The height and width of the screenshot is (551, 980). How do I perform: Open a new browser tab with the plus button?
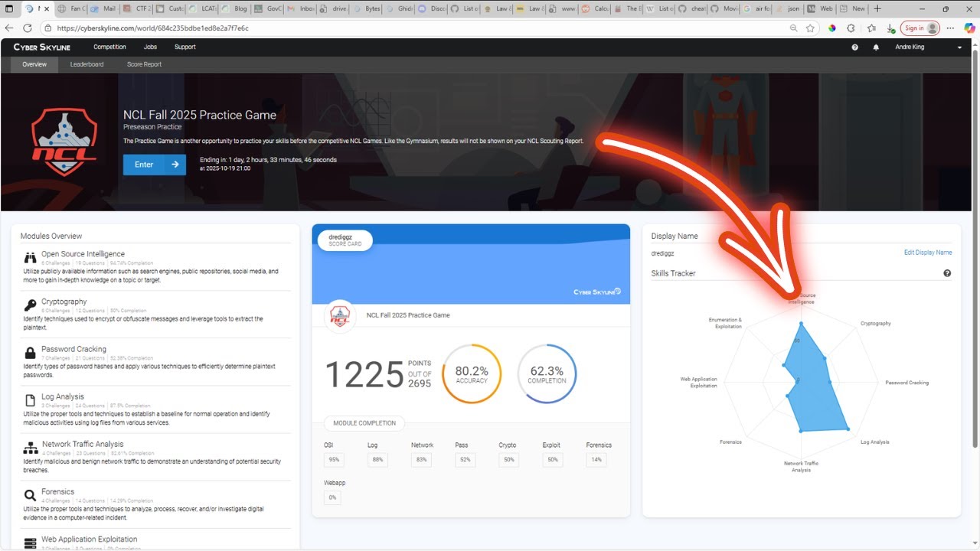(877, 9)
